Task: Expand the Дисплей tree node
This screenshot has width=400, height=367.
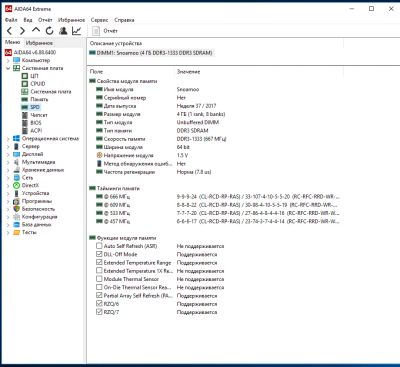Action: 8,154
